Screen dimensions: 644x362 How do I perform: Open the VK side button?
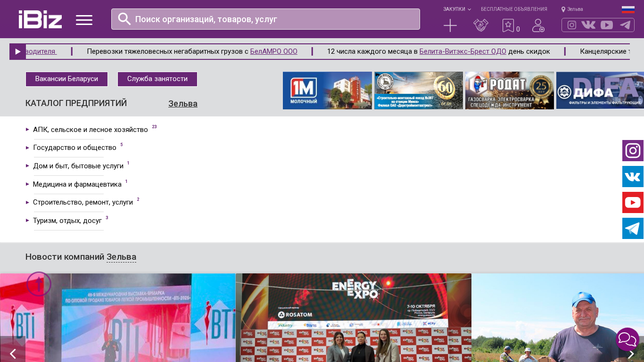[x=633, y=177]
